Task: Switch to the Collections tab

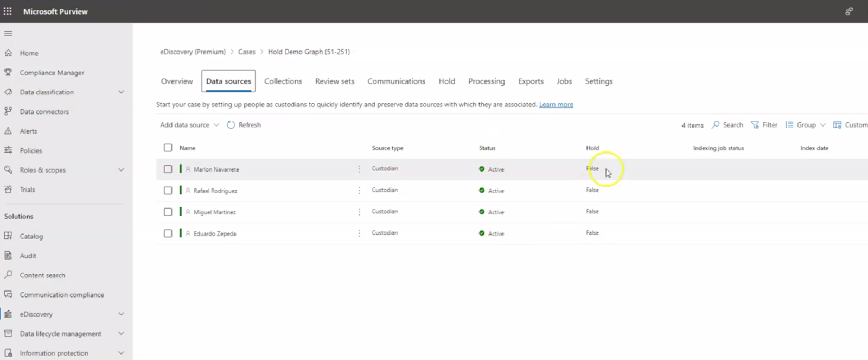Action: pos(283,81)
